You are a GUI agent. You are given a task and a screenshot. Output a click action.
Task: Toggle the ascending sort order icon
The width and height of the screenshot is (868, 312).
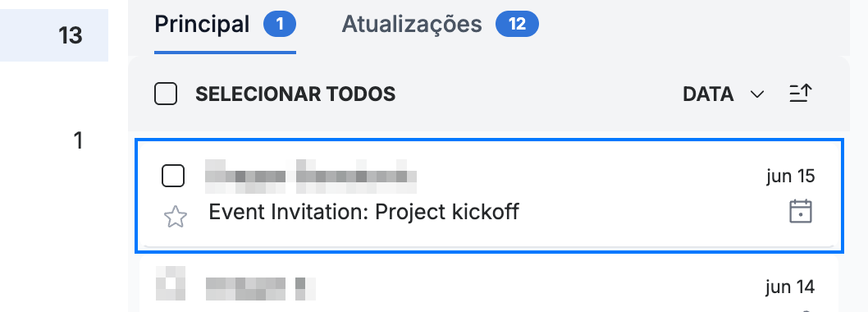click(x=801, y=94)
